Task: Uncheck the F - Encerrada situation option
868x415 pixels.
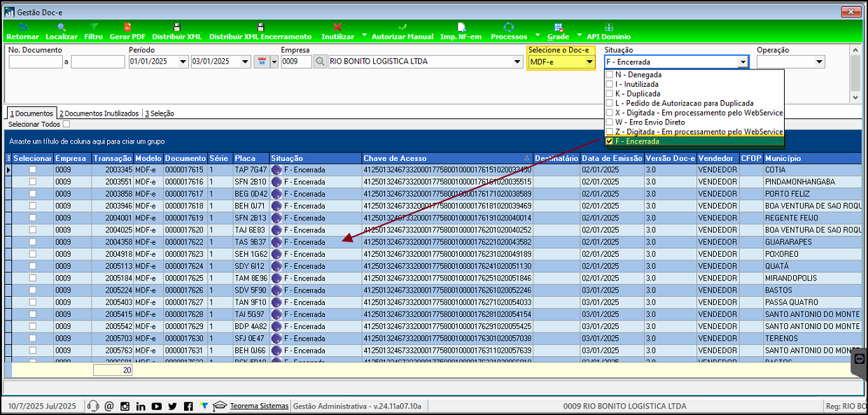Action: point(610,141)
